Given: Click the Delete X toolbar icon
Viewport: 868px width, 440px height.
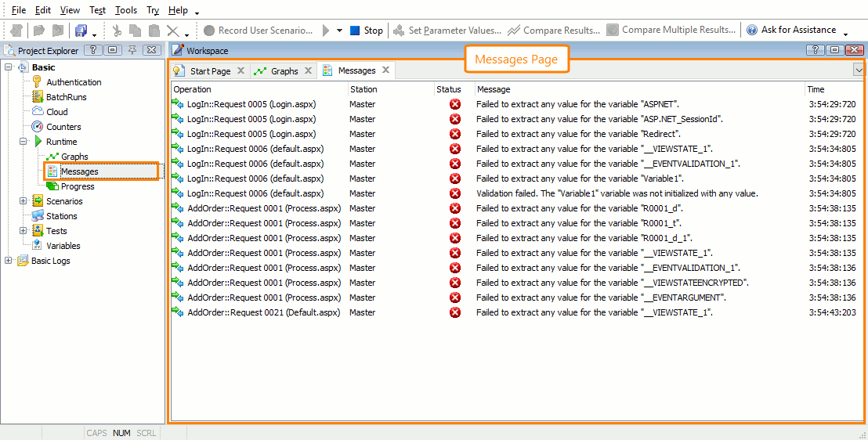Looking at the screenshot, I should coord(172,31).
